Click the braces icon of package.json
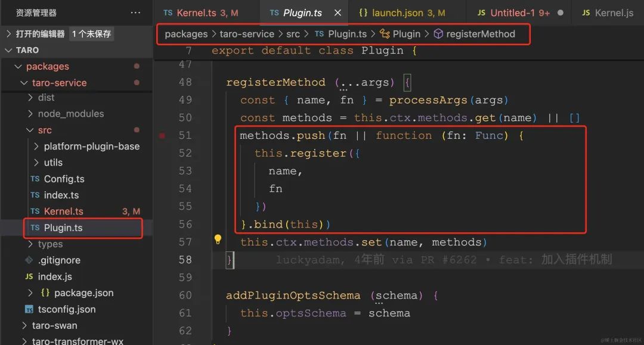The image size is (644, 345). [45, 293]
